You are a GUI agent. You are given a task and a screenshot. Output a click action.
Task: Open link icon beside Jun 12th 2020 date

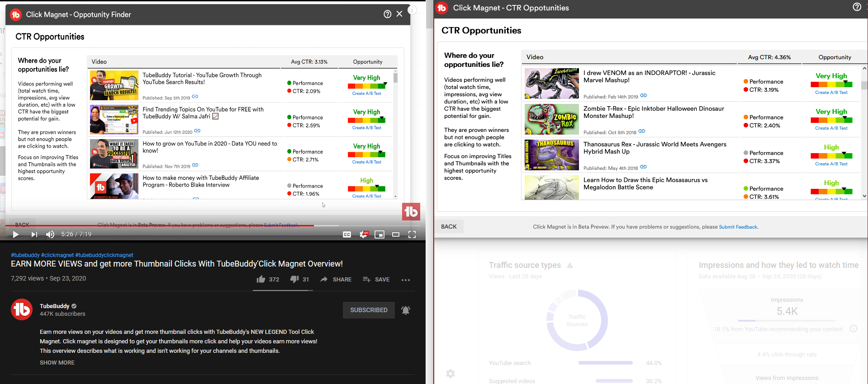pos(197,131)
